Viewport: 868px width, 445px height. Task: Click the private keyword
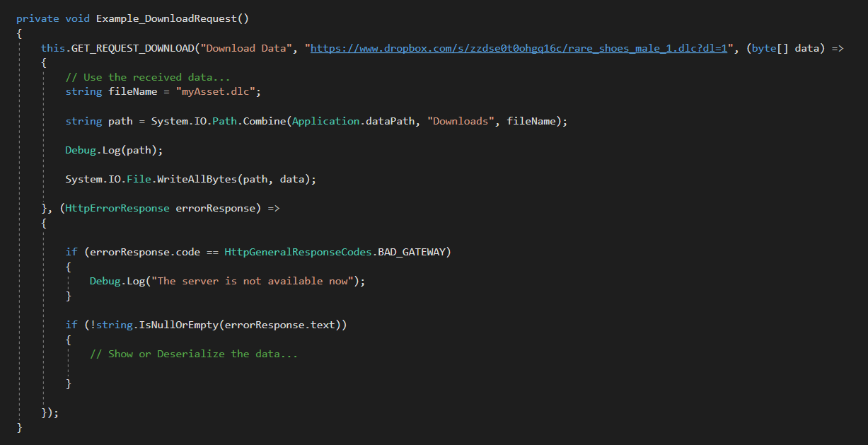(37, 18)
